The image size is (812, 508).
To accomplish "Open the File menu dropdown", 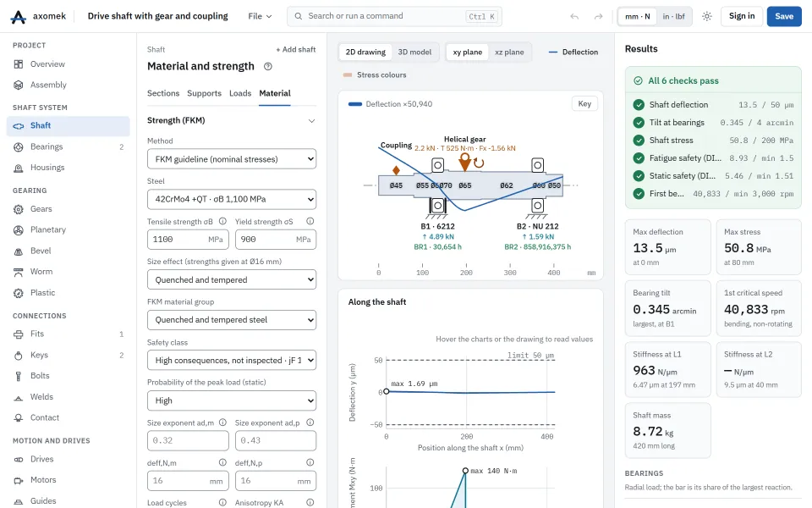I will click(260, 17).
